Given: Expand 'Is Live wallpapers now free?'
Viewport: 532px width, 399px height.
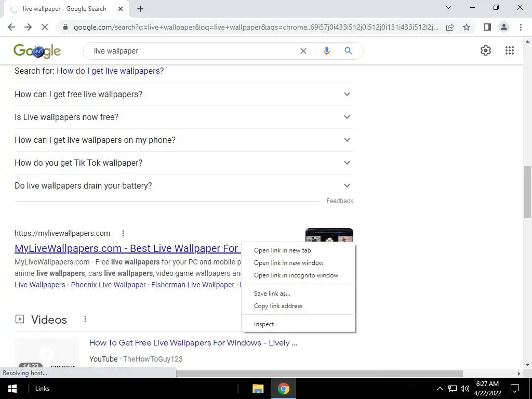Looking at the screenshot, I should (x=183, y=117).
